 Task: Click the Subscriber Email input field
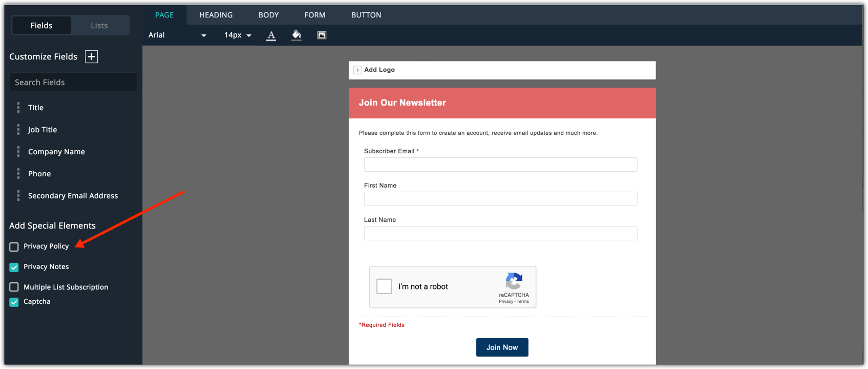point(500,165)
